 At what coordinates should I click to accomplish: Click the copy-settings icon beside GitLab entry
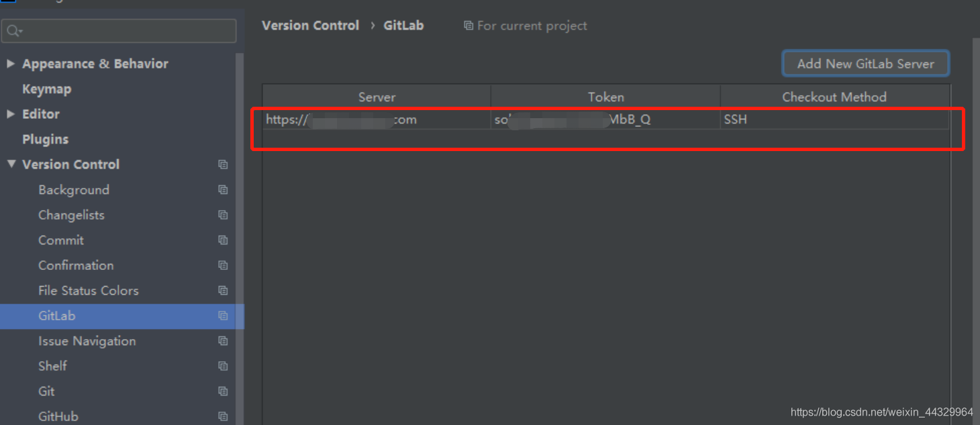click(223, 316)
